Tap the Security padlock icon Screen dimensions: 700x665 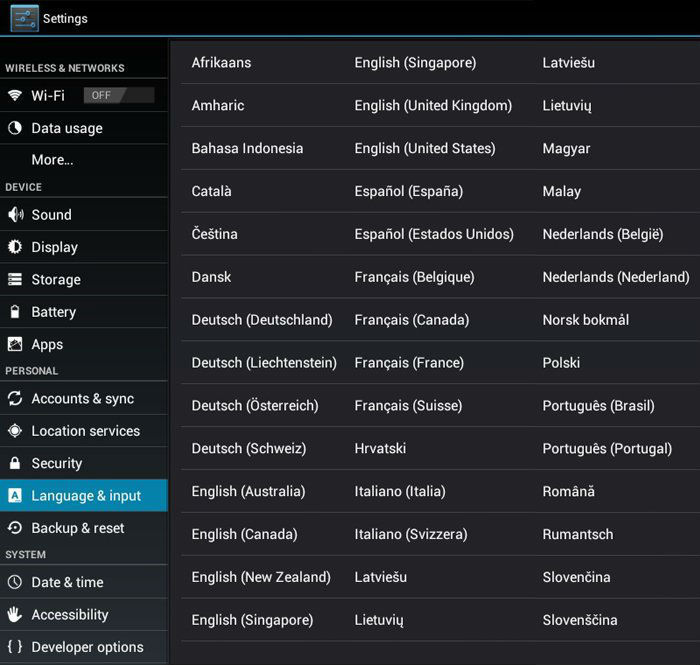pos(15,464)
